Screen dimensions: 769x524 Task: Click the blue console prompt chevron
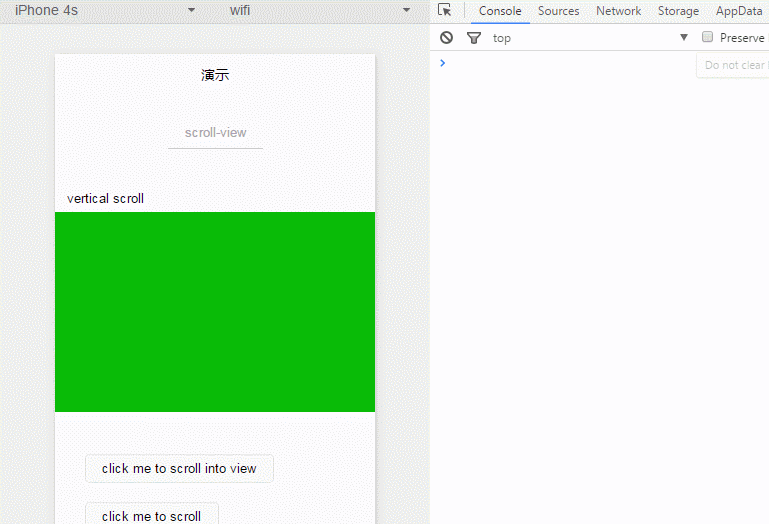[x=443, y=63]
